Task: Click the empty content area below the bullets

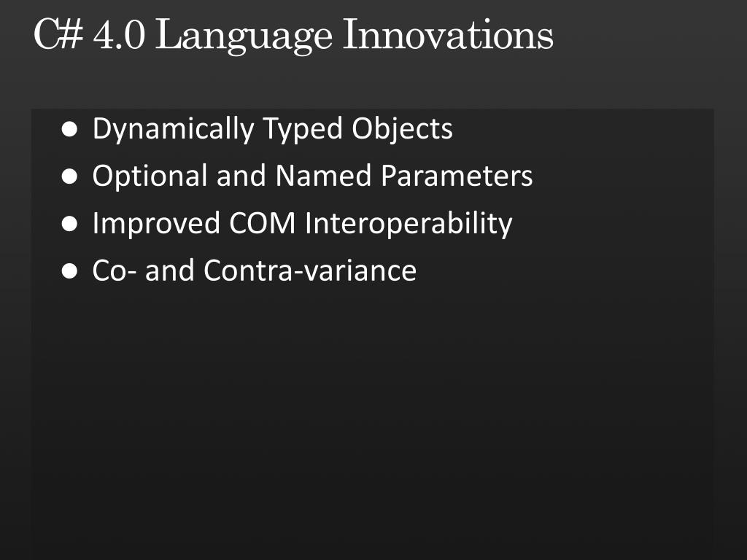Action: coord(373,419)
